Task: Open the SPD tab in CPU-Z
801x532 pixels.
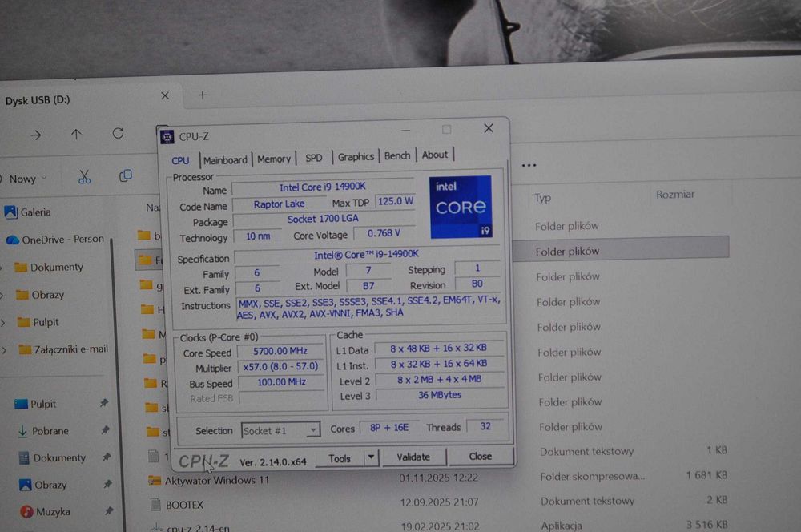Action: (314, 158)
